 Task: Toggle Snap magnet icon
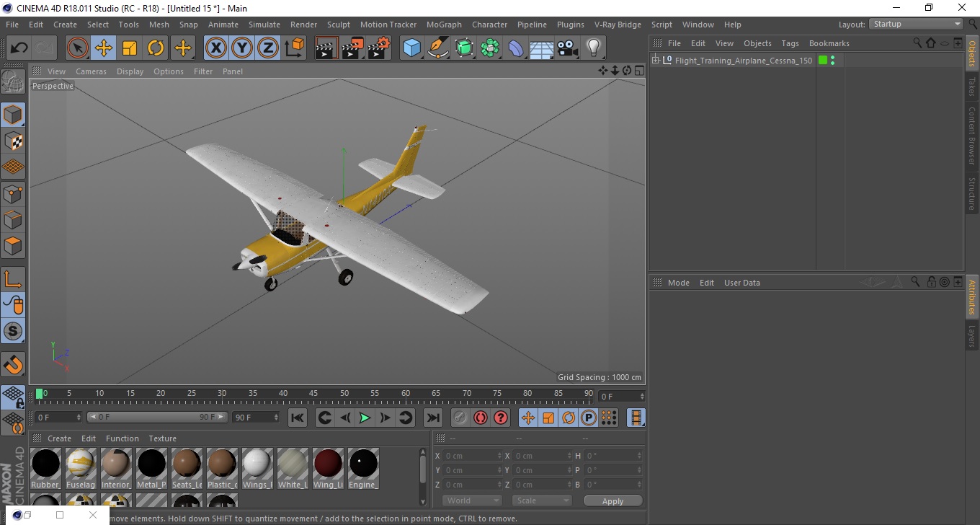(13, 364)
